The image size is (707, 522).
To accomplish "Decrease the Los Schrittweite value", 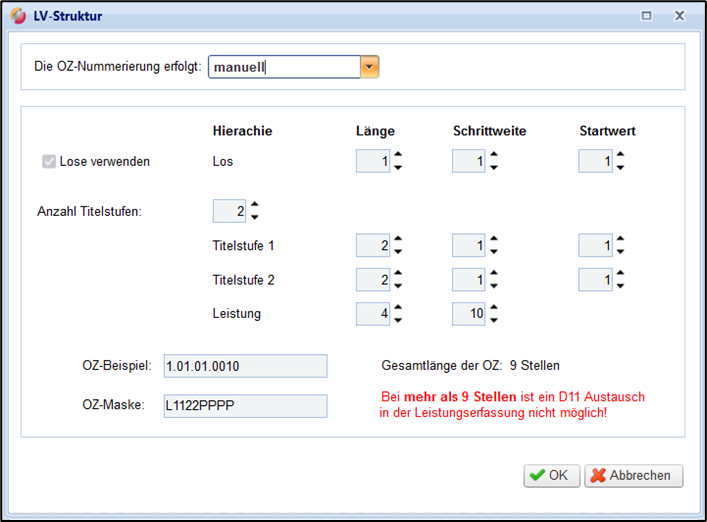I will 494,167.
